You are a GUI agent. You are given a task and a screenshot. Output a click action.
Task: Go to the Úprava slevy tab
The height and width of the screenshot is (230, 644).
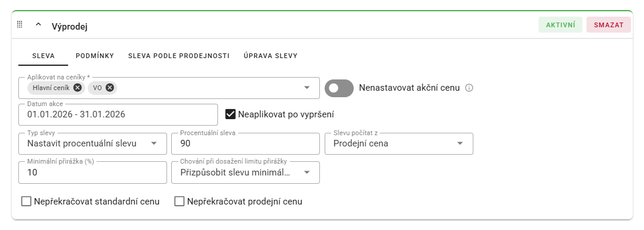coord(271,56)
